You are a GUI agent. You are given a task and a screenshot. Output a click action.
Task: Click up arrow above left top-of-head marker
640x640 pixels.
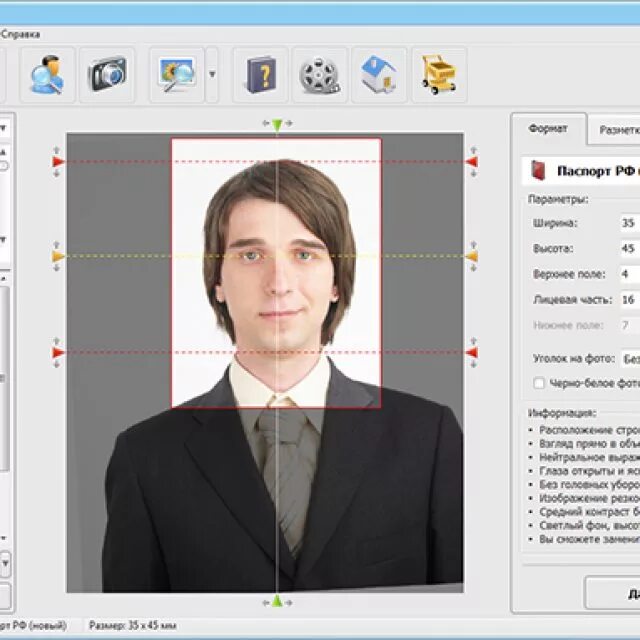[x=57, y=150]
